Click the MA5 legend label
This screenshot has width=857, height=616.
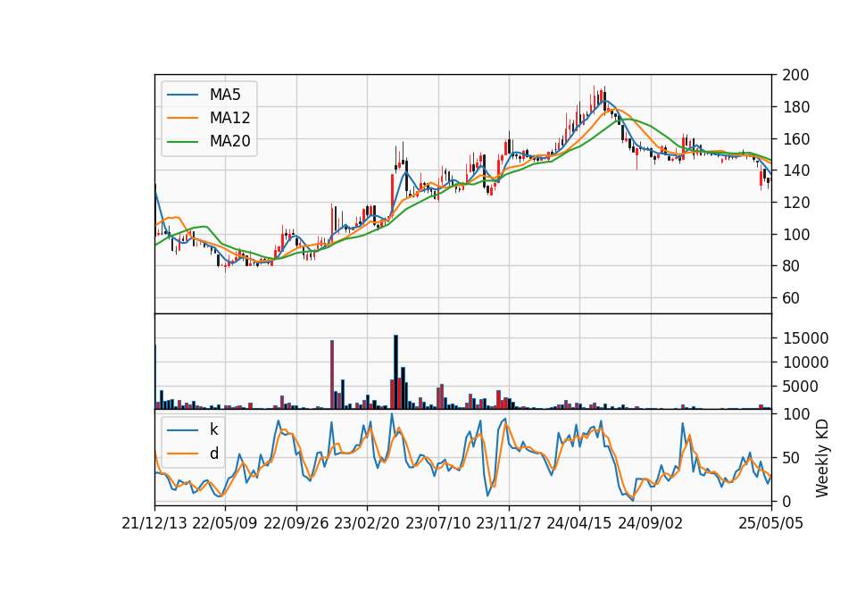click(x=225, y=95)
